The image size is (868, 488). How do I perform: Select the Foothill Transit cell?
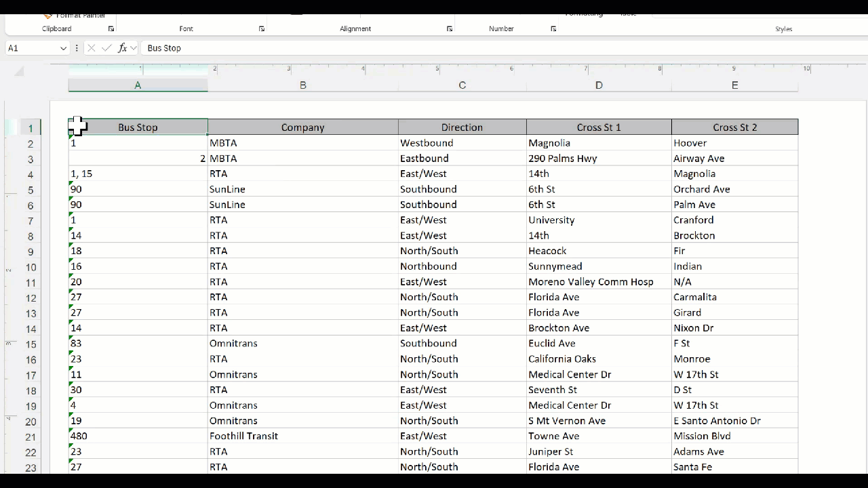tap(302, 436)
